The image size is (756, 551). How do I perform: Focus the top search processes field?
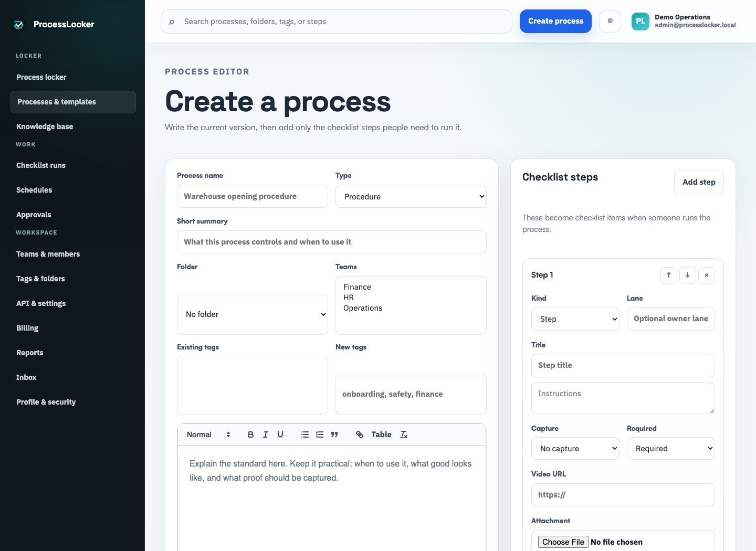(x=337, y=22)
